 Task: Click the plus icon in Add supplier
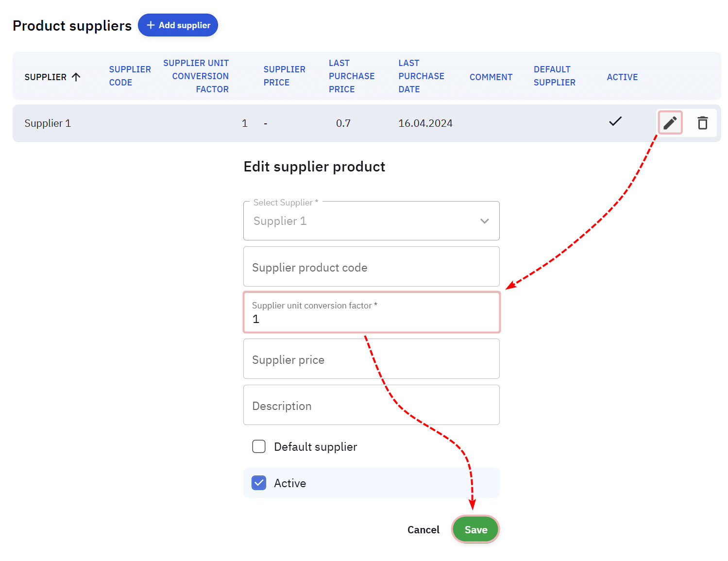coord(151,25)
